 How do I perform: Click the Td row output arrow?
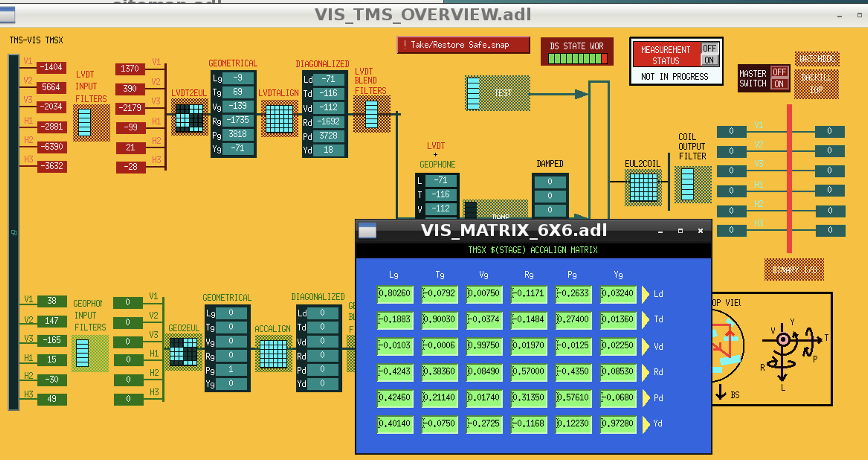pyautogui.click(x=646, y=320)
